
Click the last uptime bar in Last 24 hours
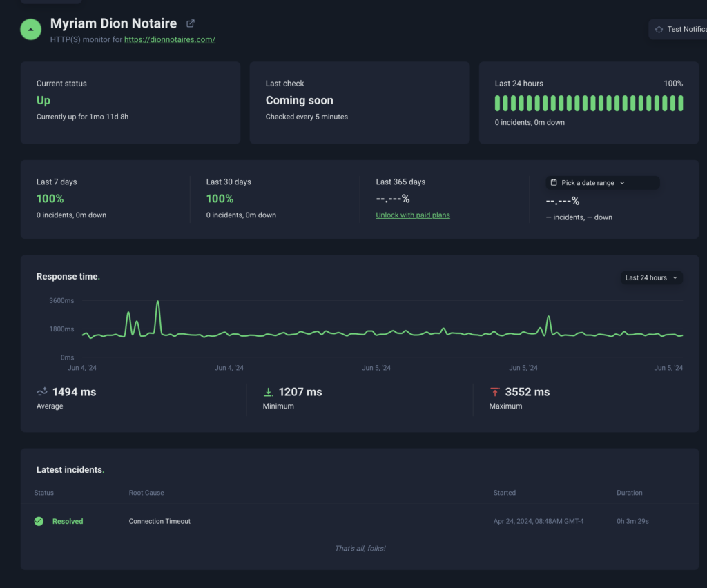click(681, 104)
